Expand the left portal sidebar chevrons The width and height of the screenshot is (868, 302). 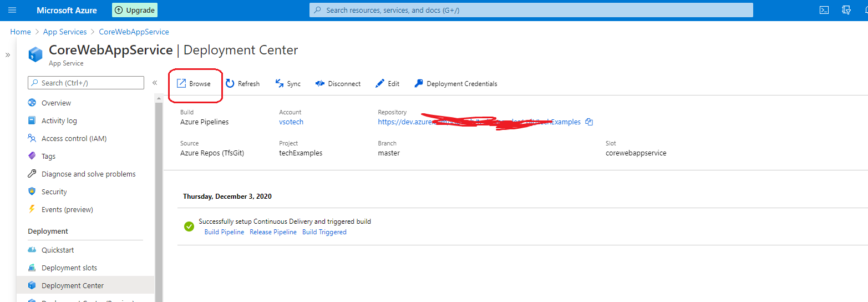[8, 55]
